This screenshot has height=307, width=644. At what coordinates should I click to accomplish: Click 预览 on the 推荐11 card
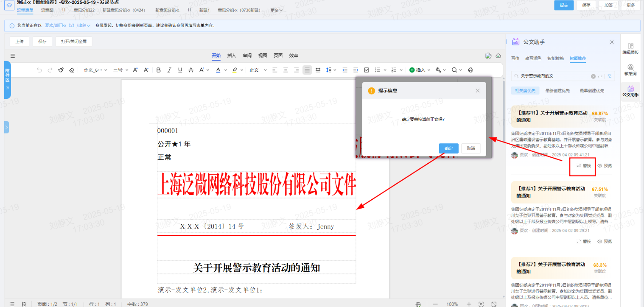(x=605, y=166)
